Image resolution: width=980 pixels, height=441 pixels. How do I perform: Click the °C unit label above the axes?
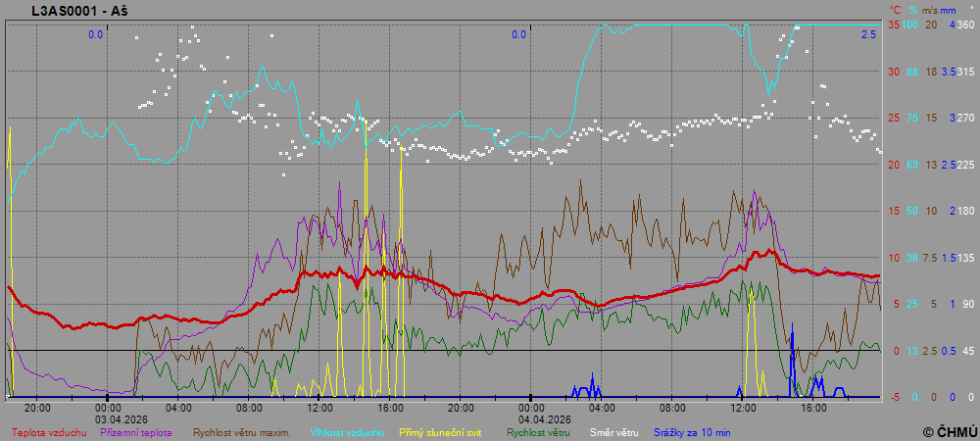point(893,10)
